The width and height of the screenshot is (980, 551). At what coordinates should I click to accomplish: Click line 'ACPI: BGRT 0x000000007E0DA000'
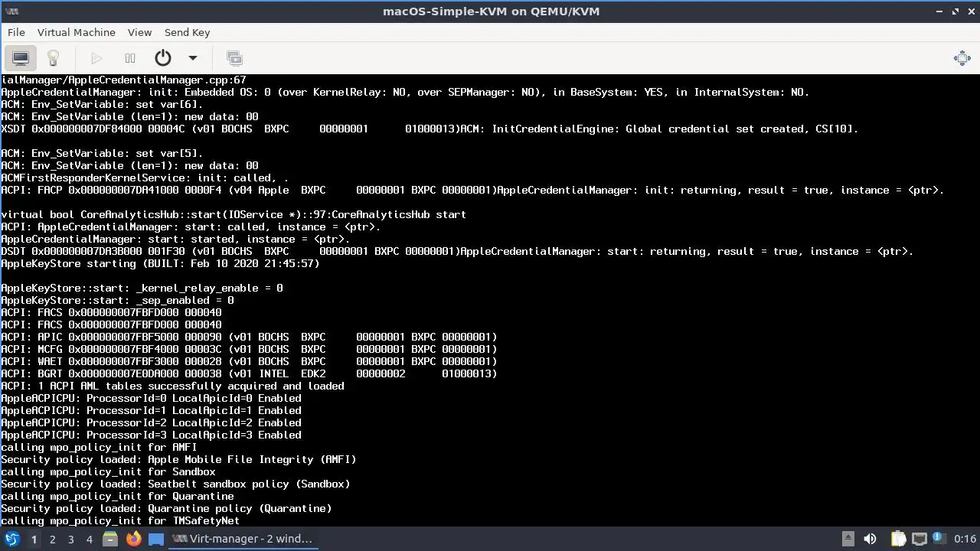(x=249, y=373)
